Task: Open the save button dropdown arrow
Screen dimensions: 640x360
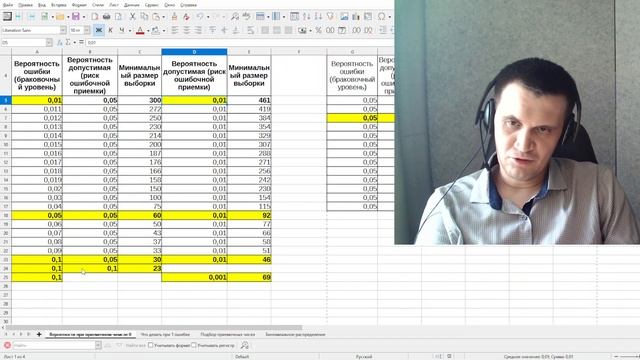Action: [x=84, y=17]
